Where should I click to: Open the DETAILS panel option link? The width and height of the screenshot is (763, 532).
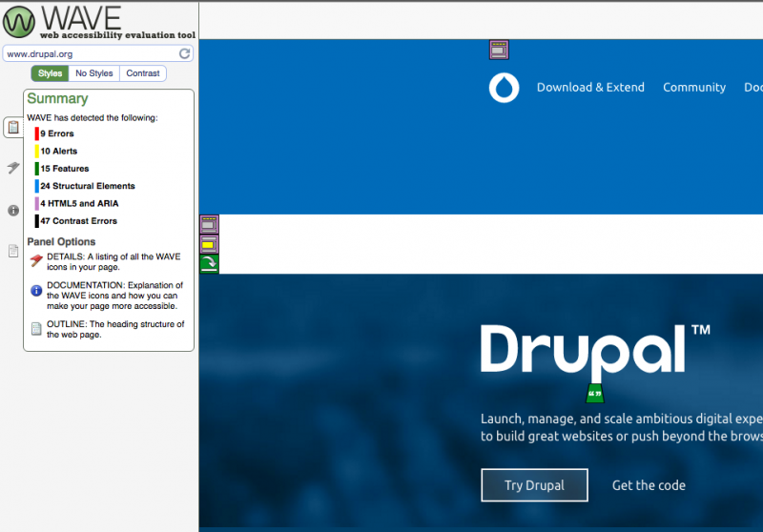113,261
